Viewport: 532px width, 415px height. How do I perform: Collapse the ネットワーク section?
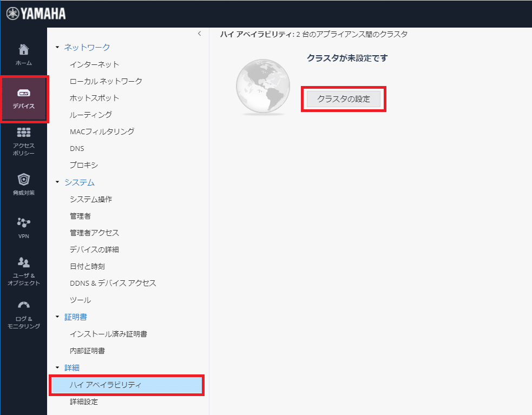pos(57,48)
